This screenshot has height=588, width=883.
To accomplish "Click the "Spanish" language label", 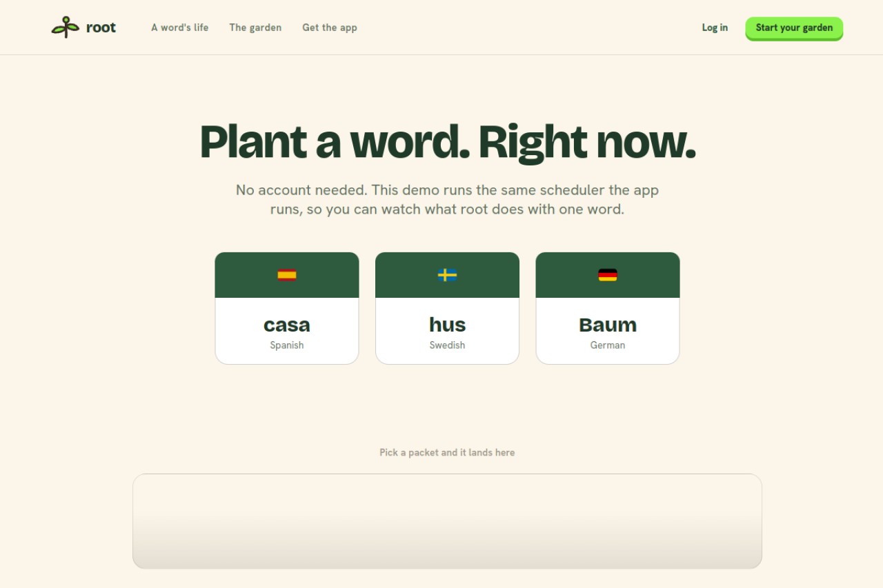I will (x=287, y=345).
